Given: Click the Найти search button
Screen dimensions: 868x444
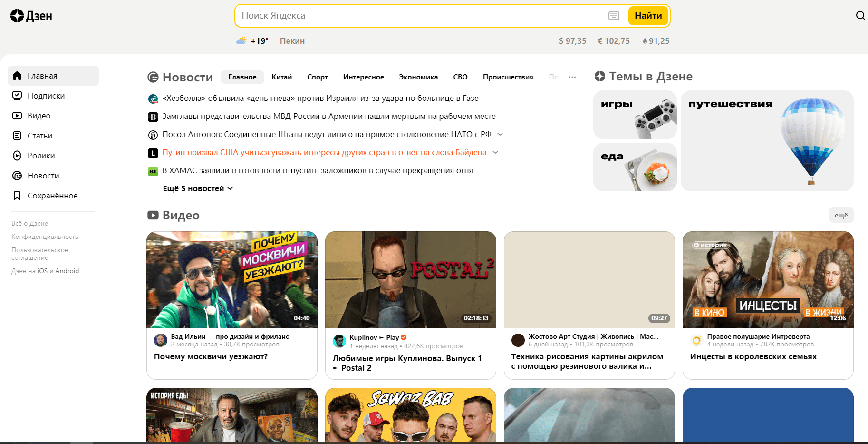Looking at the screenshot, I should 648,16.
